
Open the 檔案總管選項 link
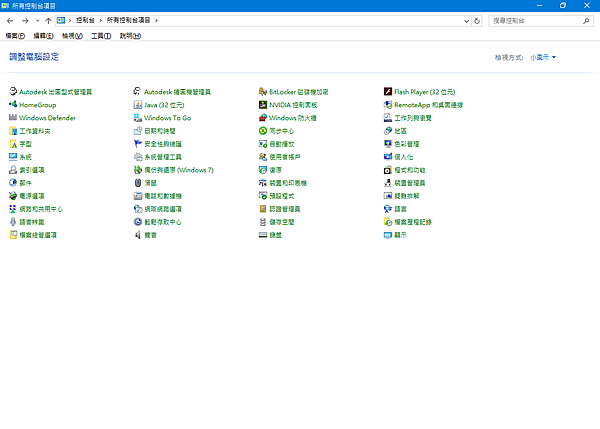(38, 235)
